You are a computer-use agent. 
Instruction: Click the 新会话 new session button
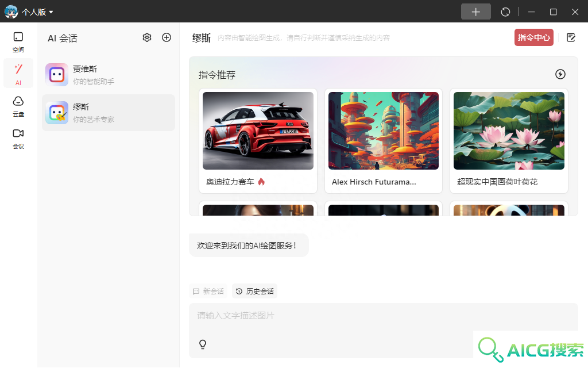coord(208,291)
